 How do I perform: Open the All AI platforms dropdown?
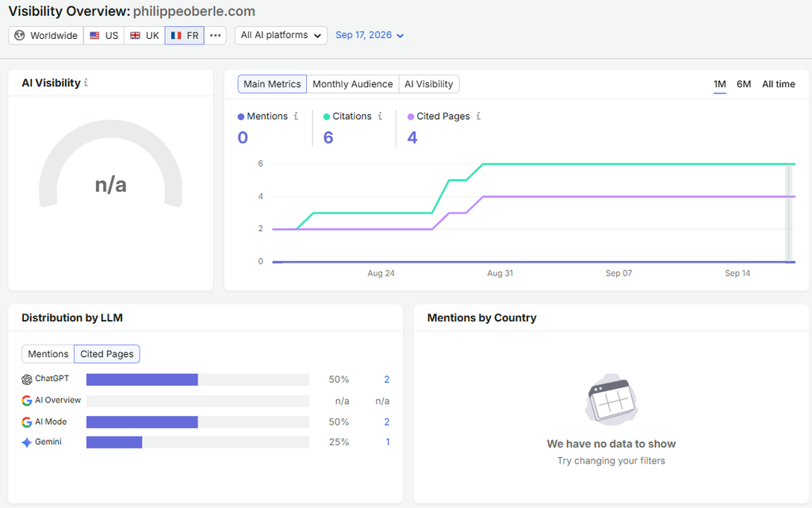[281, 35]
